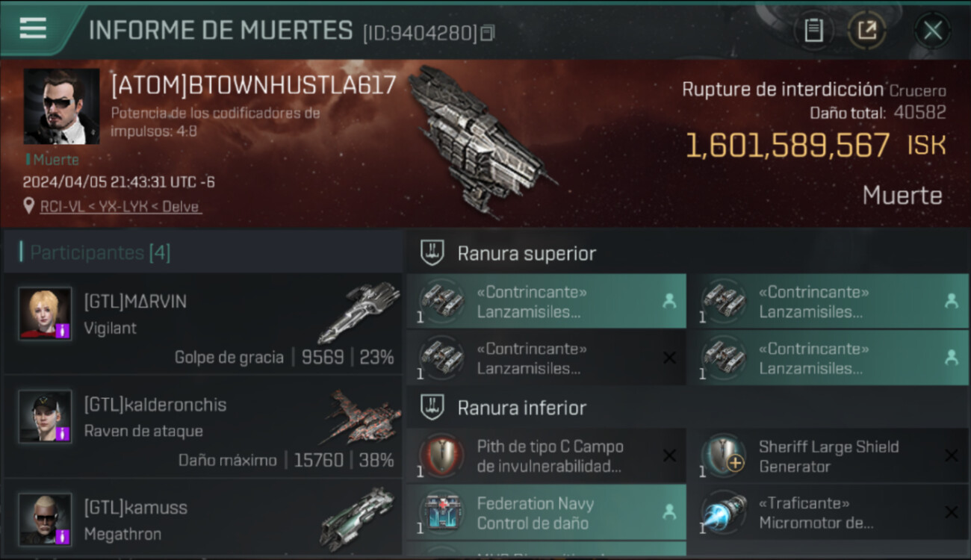971x560 pixels.
Task: Click the Pith de tipo C Campo module
Action: [547, 456]
